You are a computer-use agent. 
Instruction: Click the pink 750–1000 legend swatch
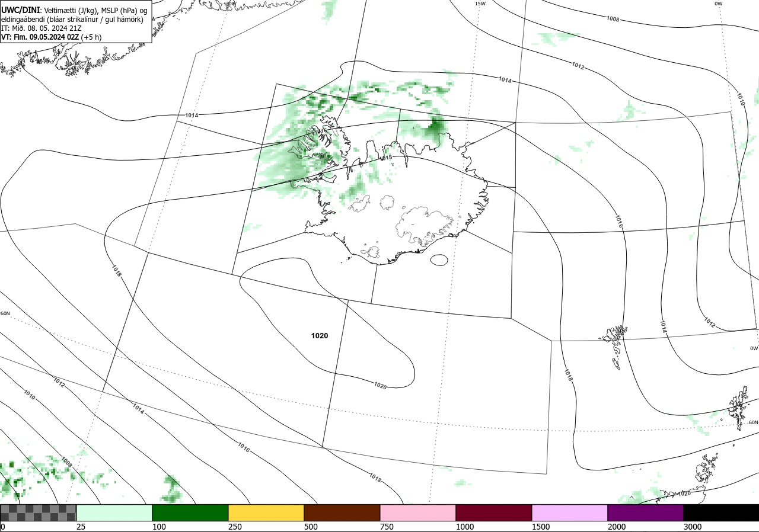(418, 512)
